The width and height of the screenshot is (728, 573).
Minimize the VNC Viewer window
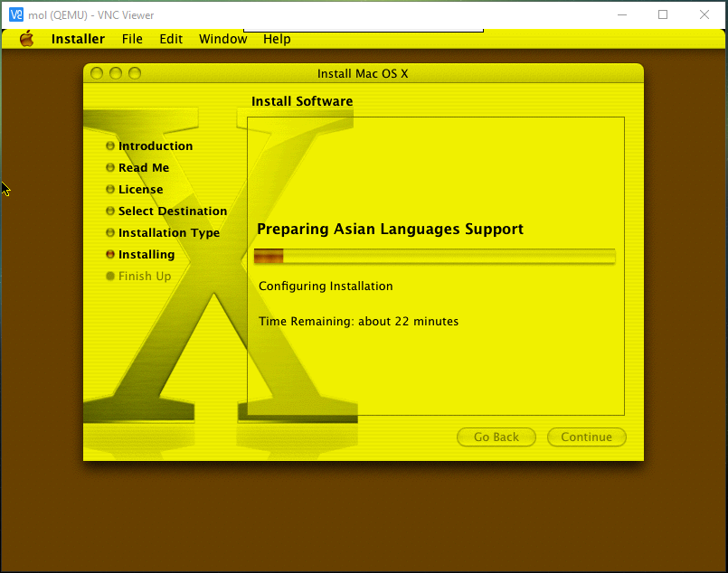[x=622, y=14]
